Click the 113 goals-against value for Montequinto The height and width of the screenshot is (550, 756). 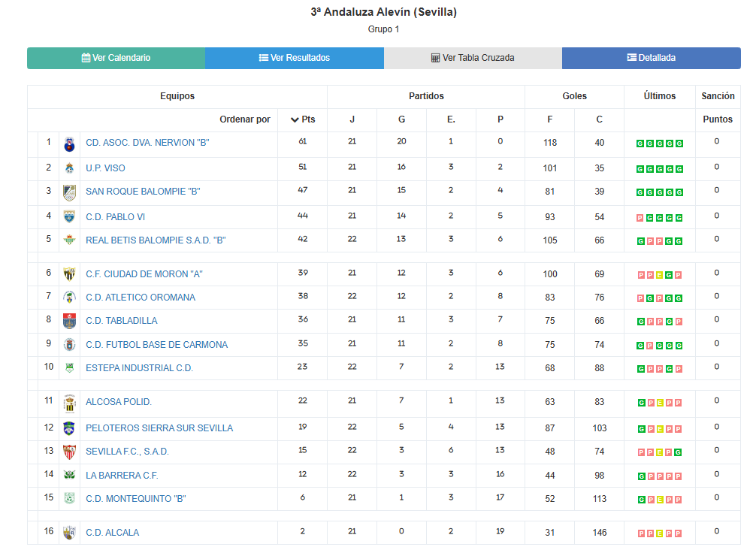click(599, 498)
